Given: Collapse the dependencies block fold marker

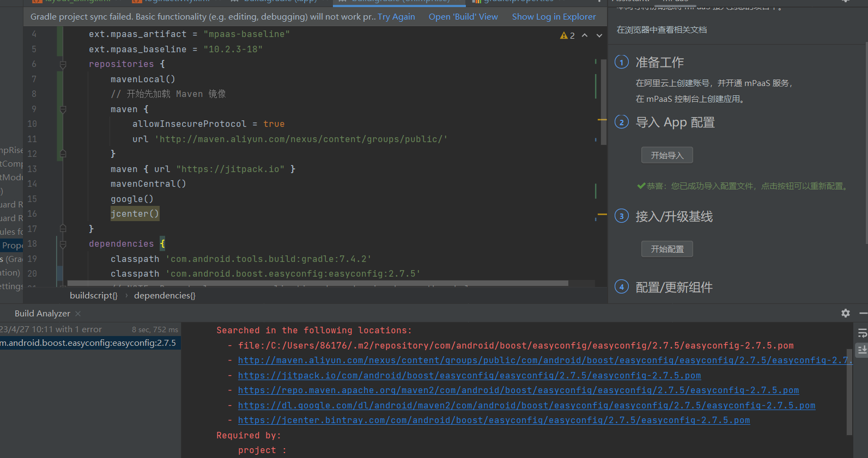Looking at the screenshot, I should pyautogui.click(x=63, y=244).
